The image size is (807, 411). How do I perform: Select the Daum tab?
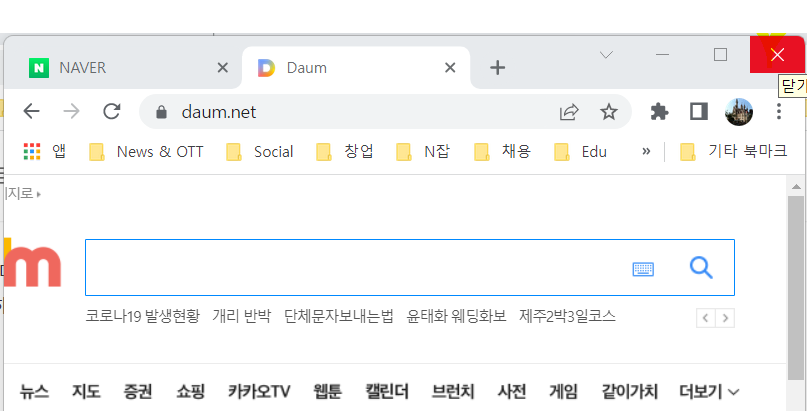(356, 68)
